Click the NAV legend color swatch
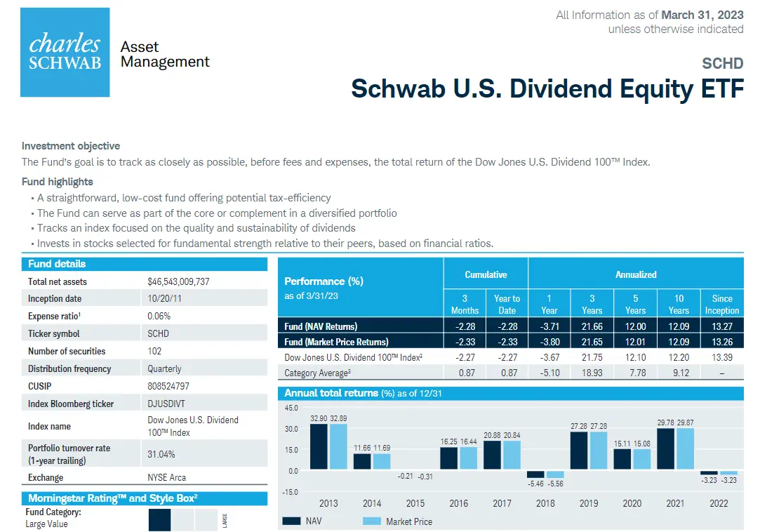 point(291,521)
